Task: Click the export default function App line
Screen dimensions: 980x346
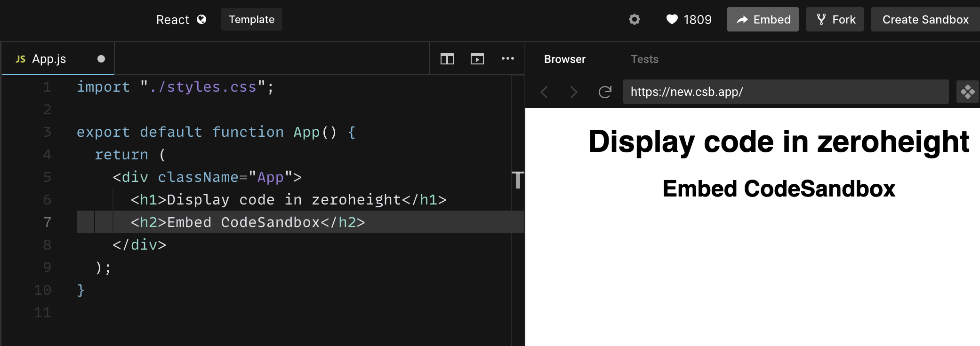Action: (x=216, y=132)
